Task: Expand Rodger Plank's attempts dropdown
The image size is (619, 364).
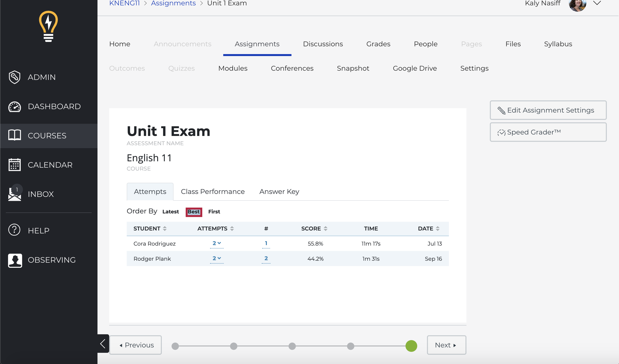Action: coord(217,259)
